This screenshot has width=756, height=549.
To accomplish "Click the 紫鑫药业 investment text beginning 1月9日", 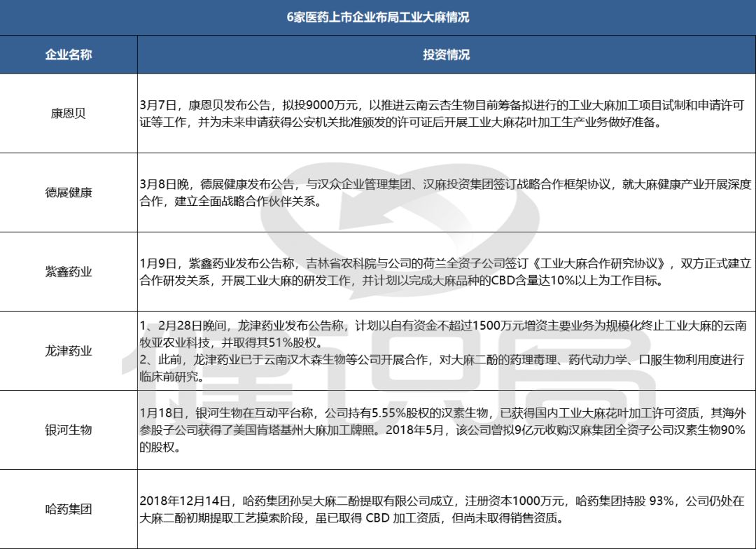I will (445, 272).
